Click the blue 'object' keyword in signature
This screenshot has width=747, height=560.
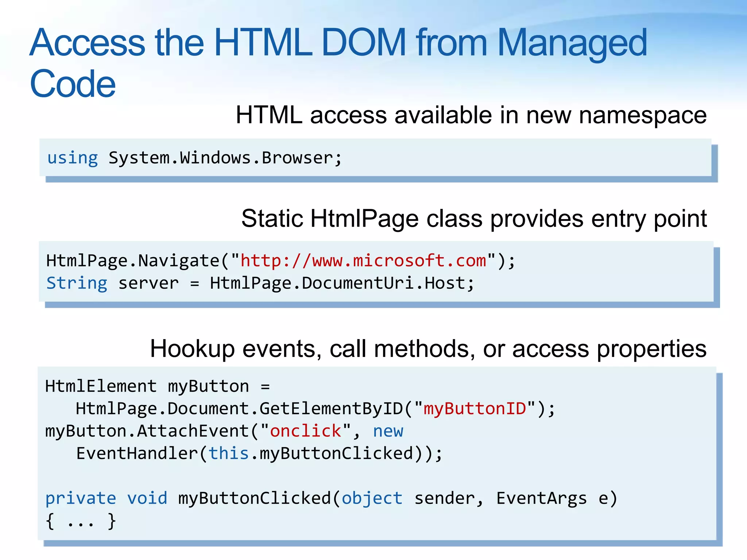[372, 498]
